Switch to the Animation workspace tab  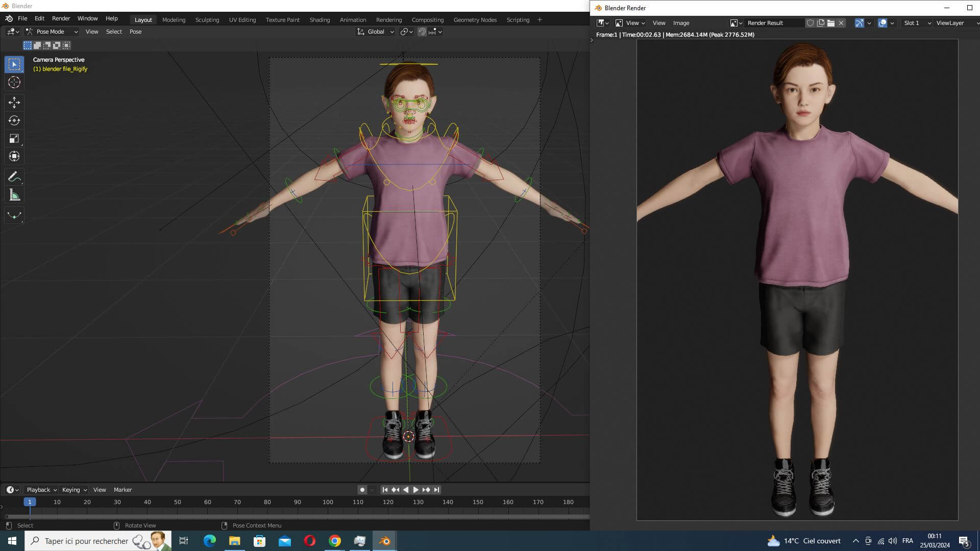point(353,20)
